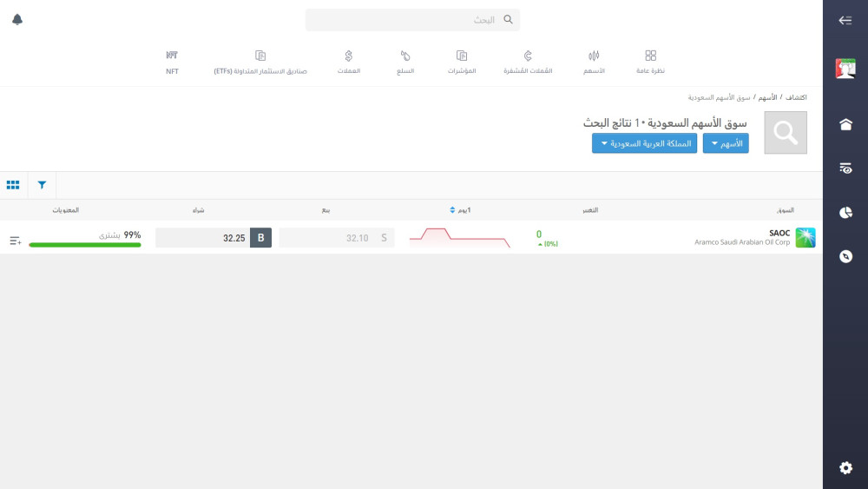
Task: Open the SAOC stock name
Action: pos(779,233)
